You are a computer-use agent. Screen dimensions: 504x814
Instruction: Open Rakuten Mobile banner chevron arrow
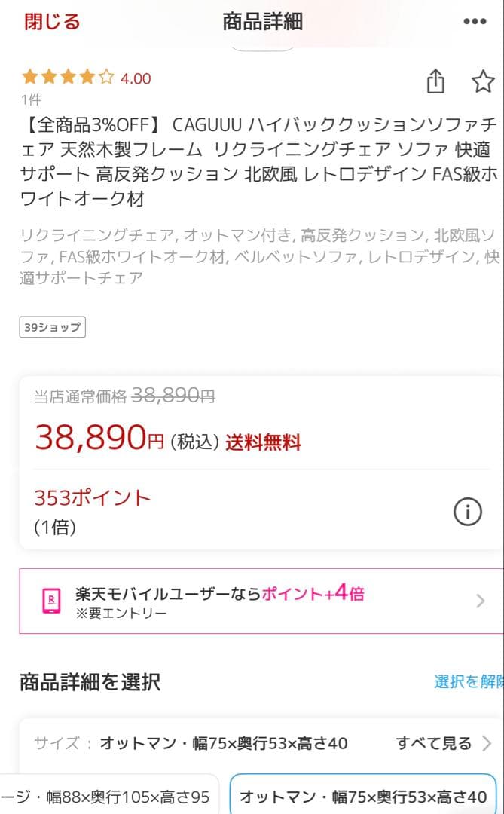click(x=481, y=601)
